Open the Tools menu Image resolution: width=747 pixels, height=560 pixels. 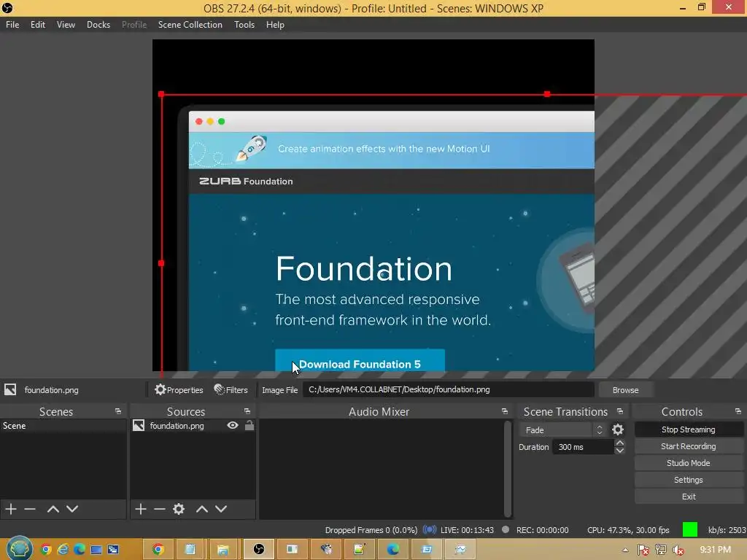(244, 25)
